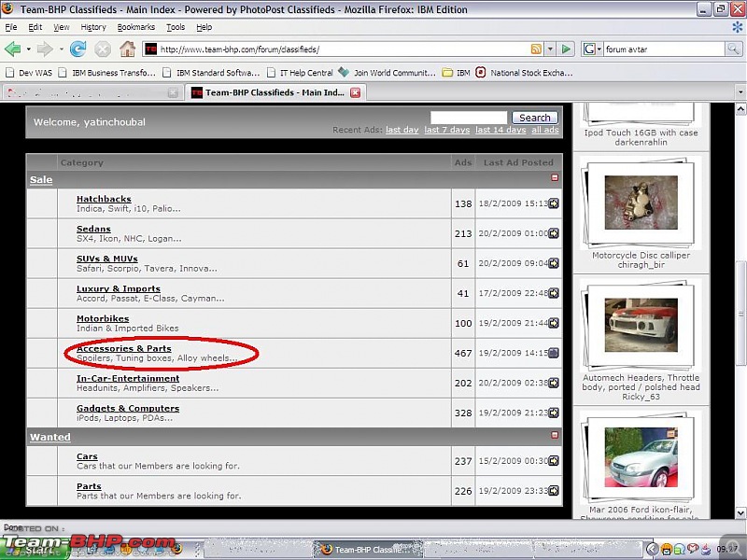747x560 pixels.
Task: Open the Gadgets & Computers category
Action: (128, 408)
